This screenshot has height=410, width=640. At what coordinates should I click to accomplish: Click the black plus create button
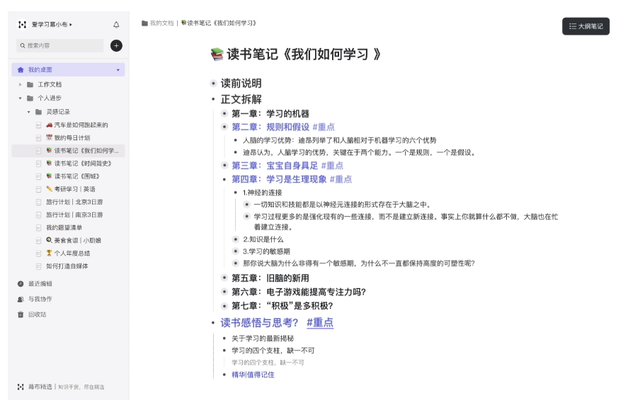click(x=116, y=46)
